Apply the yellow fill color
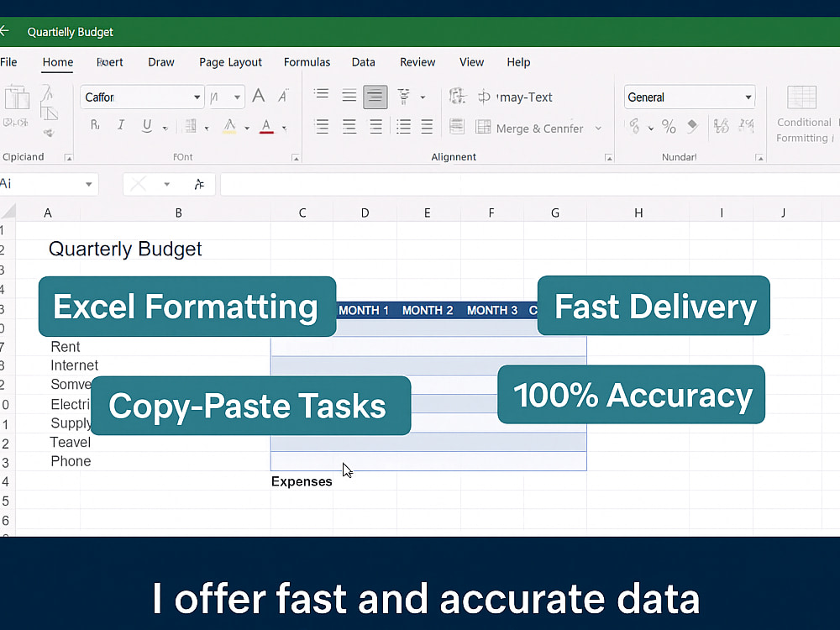This screenshot has width=840, height=630. [x=229, y=126]
